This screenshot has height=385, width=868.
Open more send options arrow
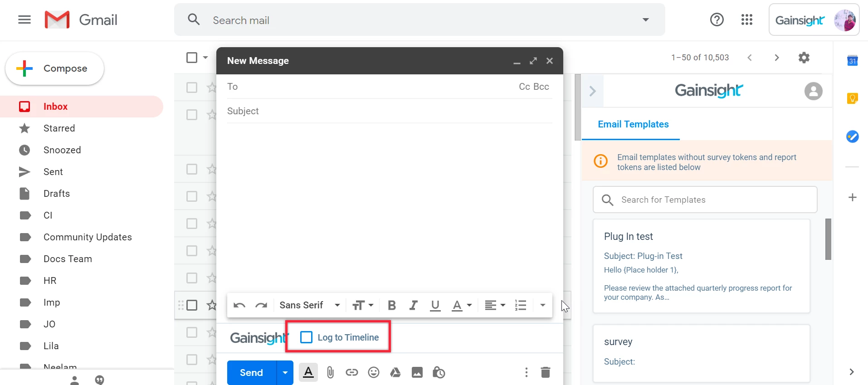click(285, 372)
